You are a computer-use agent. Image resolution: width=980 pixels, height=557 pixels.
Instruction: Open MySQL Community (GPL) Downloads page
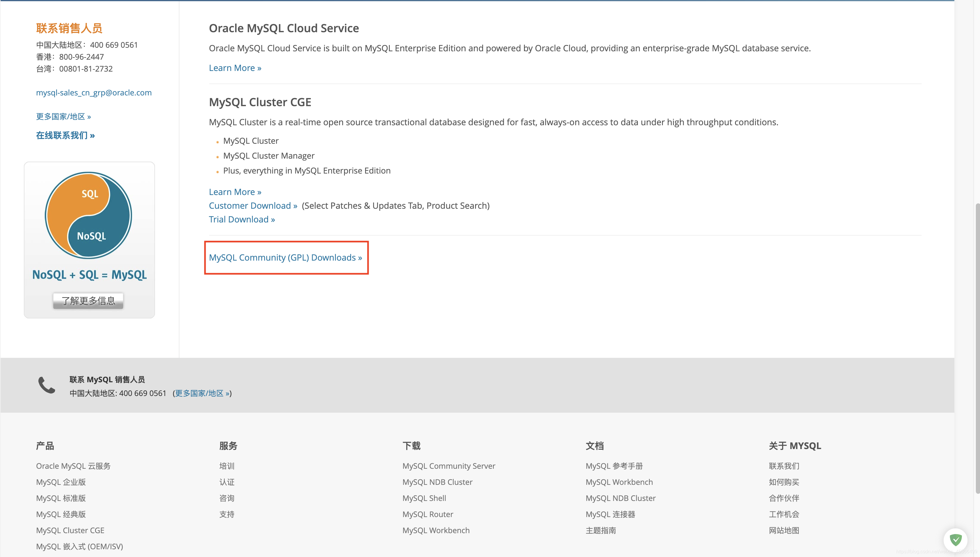(285, 257)
